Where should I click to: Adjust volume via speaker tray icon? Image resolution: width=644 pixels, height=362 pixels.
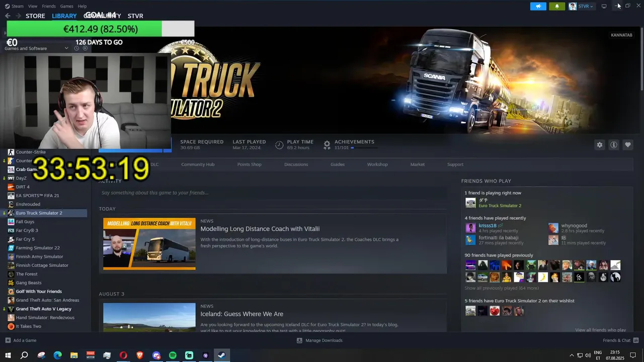pos(588,355)
